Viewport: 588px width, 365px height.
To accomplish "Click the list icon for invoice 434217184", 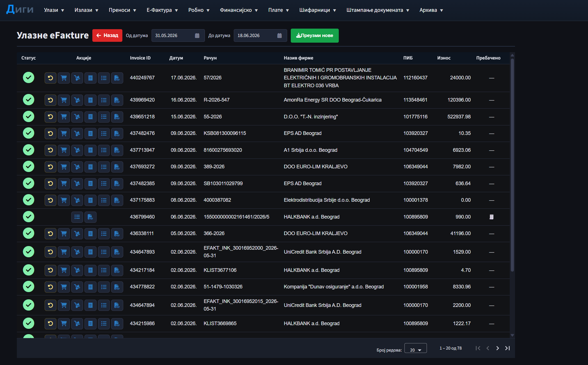I will [x=104, y=270].
